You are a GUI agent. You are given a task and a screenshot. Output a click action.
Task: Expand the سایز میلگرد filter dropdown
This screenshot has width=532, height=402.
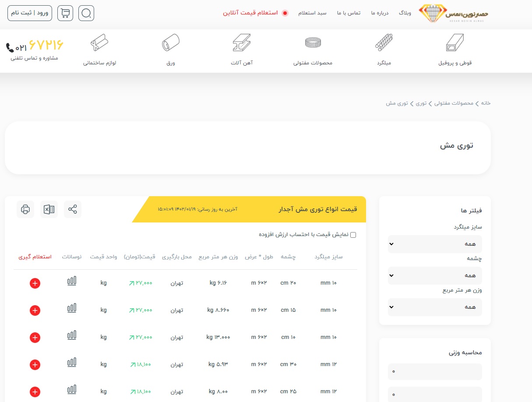(435, 244)
